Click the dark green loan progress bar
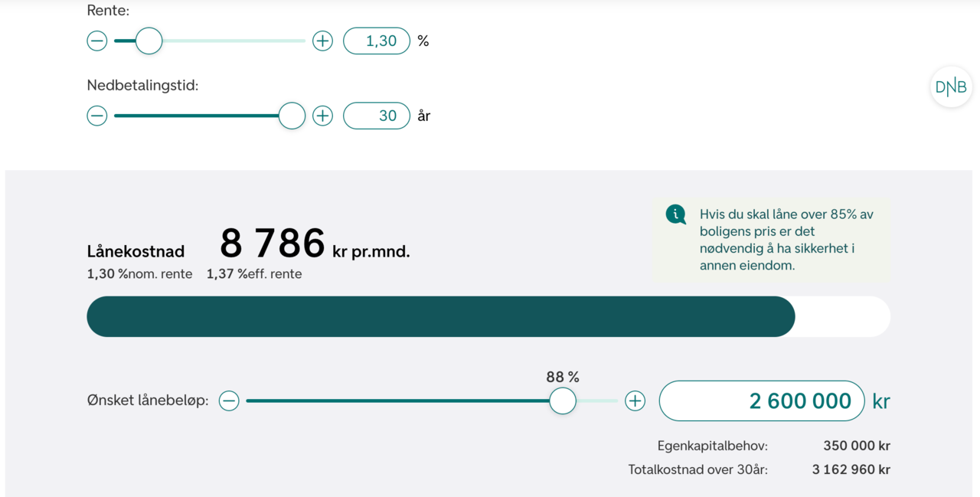This screenshot has height=497, width=980. pyautogui.click(x=440, y=316)
